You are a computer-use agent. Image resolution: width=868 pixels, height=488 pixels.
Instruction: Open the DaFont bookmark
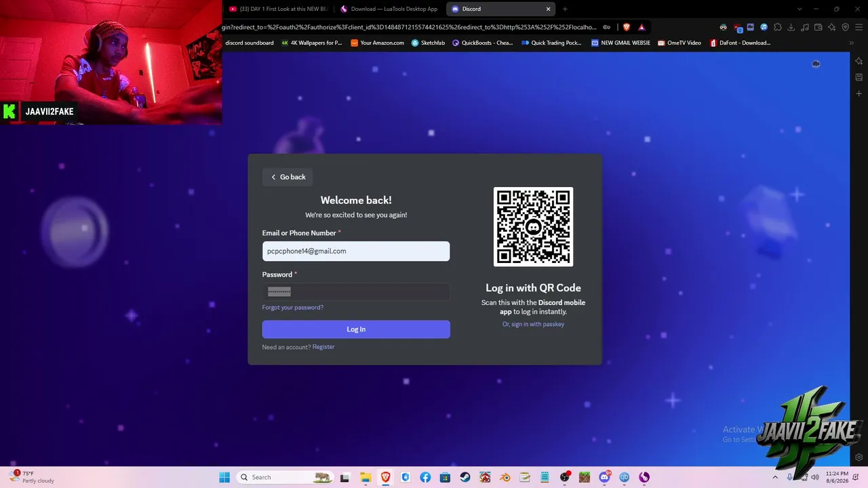pyautogui.click(x=740, y=43)
